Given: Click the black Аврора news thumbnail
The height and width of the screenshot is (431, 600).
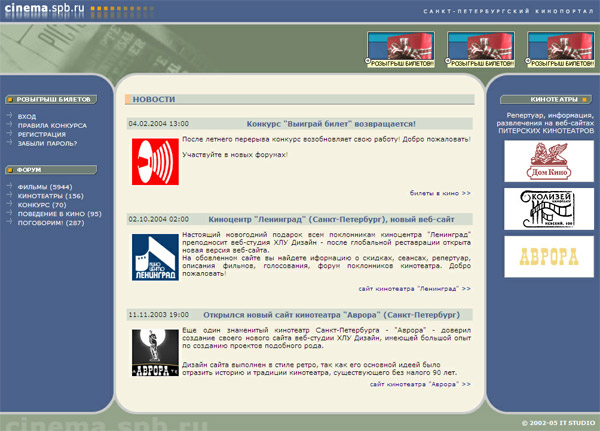Looking at the screenshot, I should click(x=155, y=353).
